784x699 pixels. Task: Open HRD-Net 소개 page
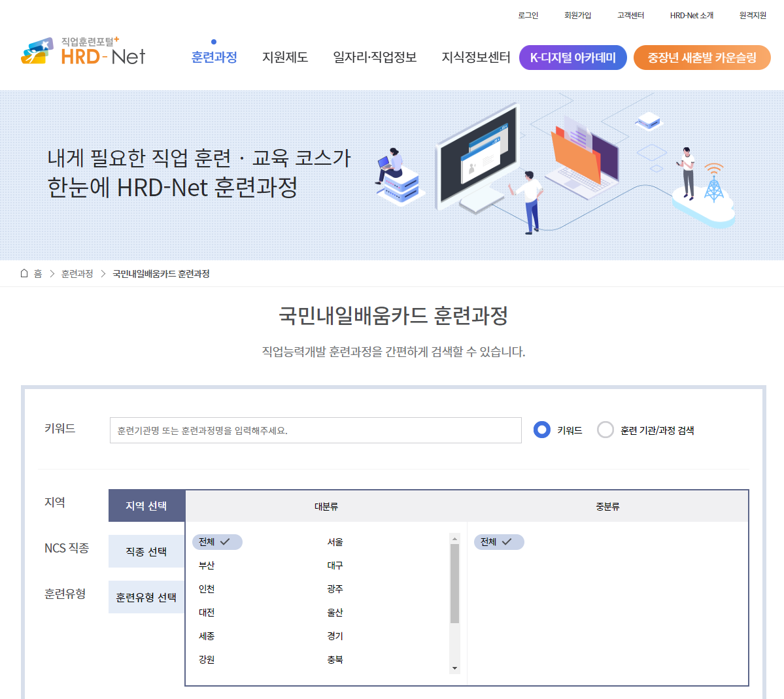point(692,16)
